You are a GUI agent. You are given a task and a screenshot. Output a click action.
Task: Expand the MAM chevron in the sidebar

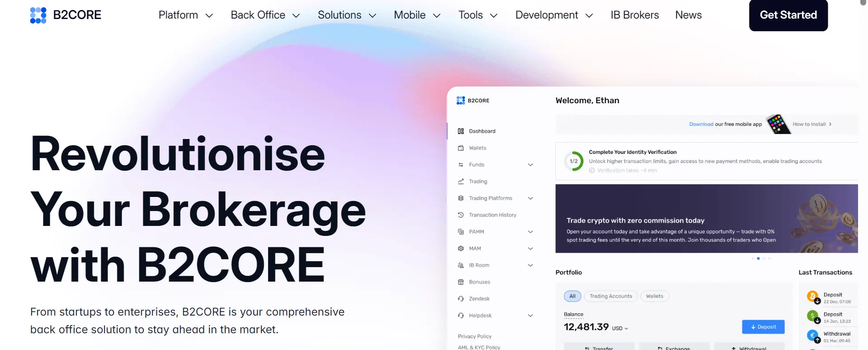tap(531, 249)
